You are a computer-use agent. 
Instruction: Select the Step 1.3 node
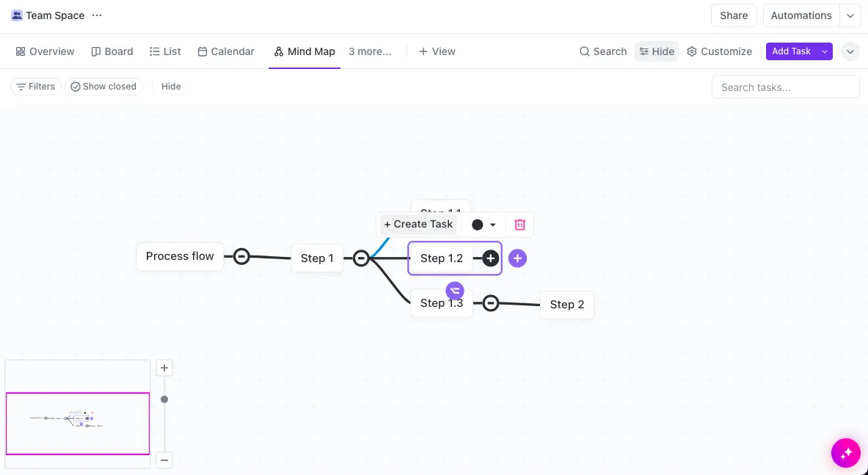(x=442, y=303)
